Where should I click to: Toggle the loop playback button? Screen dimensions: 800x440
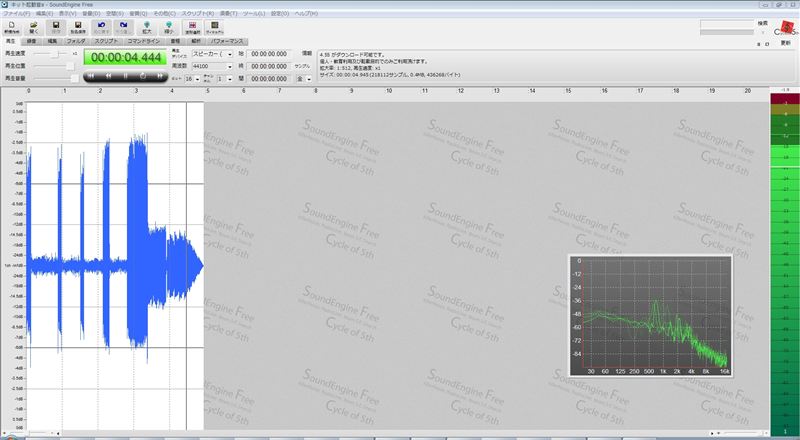pos(143,76)
